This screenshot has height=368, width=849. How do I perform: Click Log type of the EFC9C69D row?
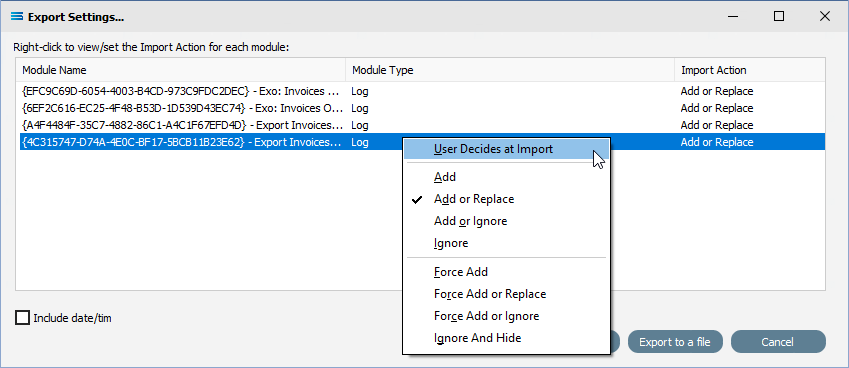coord(360,91)
